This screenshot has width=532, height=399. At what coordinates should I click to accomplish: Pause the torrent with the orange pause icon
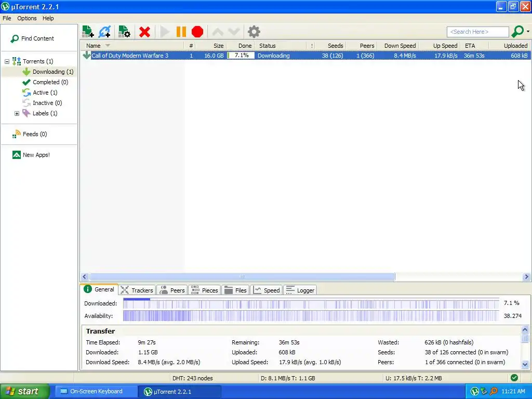181,32
